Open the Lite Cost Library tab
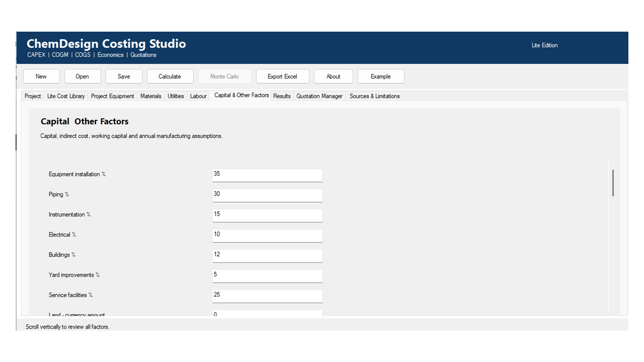The width and height of the screenshot is (644, 362). [x=66, y=96]
